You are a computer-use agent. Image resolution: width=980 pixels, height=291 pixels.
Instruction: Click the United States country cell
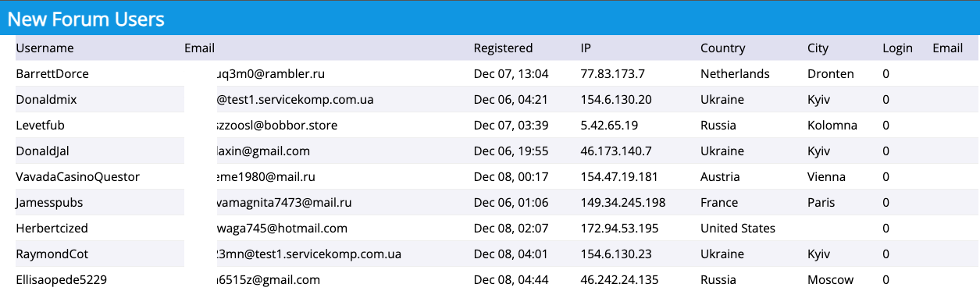[738, 229]
